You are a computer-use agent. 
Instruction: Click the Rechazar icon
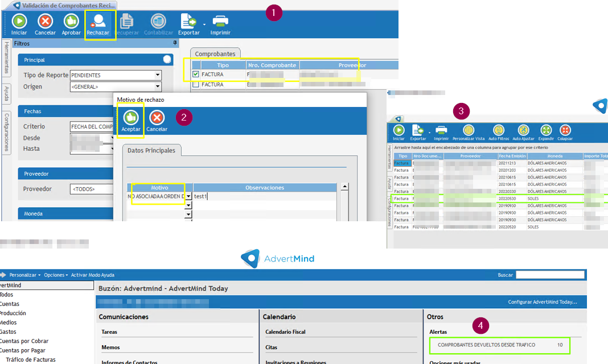tap(98, 20)
